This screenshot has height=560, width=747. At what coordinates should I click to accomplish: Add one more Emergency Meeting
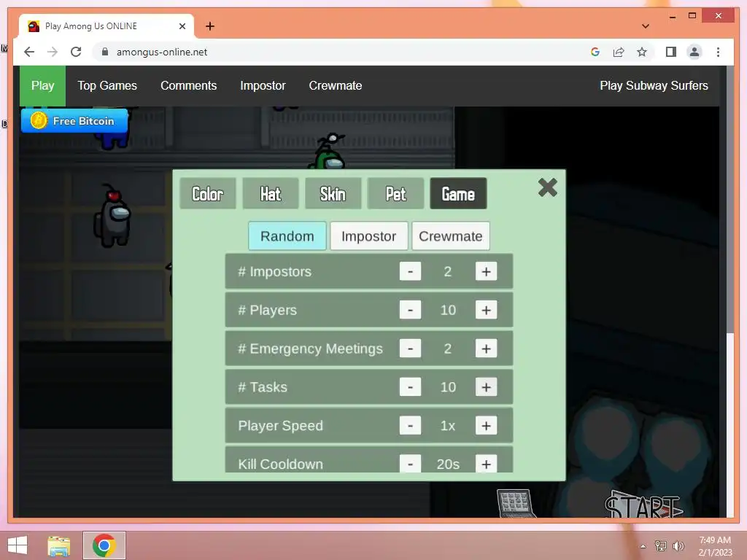point(486,349)
